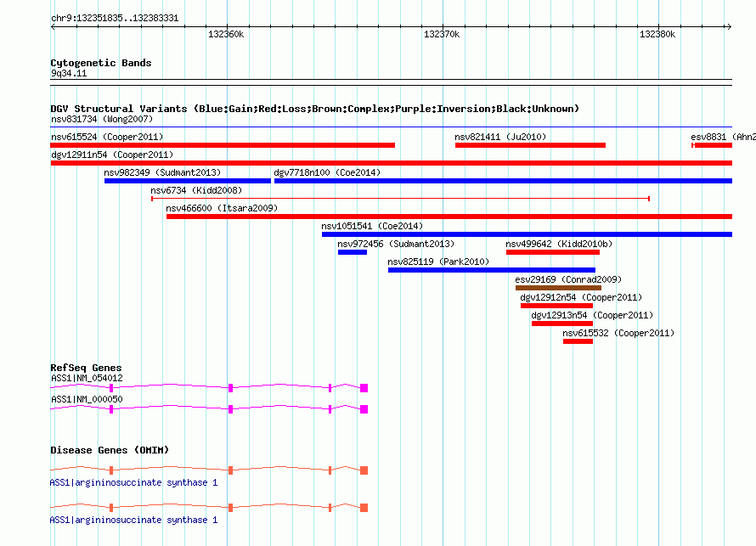Click the 9q34.11 cytogenetic band label
This screenshot has width=756, height=546.
tap(69, 73)
